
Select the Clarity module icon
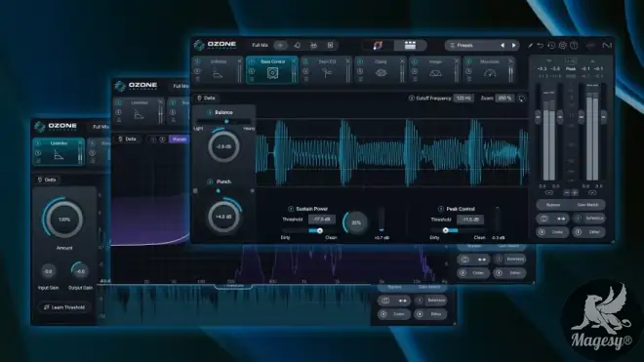point(381,73)
